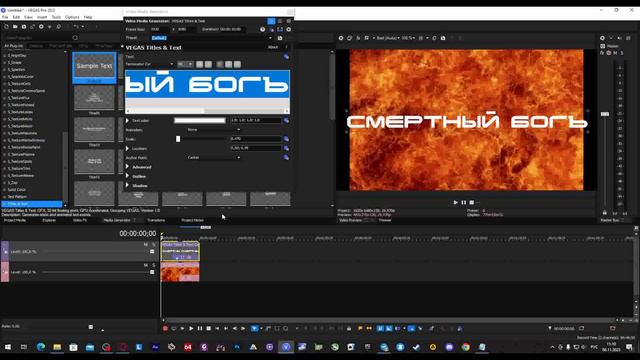The image size is (640, 360).
Task: Open the Best (Auto) preview quality dropdown
Action: 387,38
